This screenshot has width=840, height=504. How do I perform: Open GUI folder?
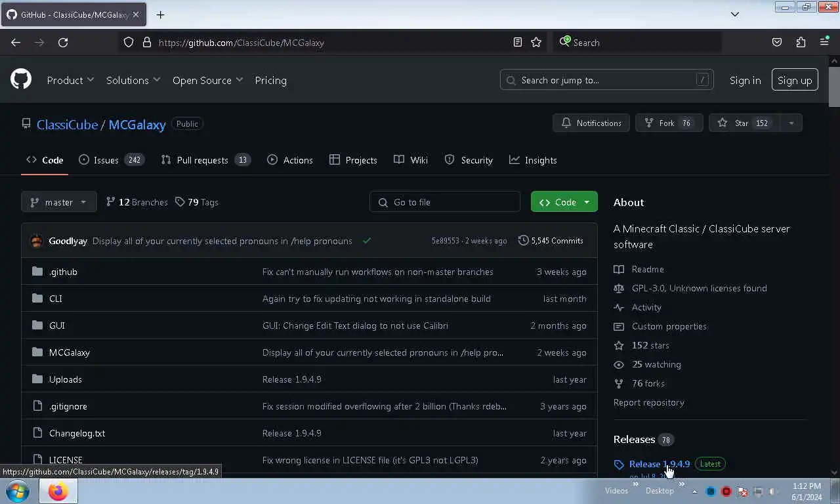pos(57,325)
